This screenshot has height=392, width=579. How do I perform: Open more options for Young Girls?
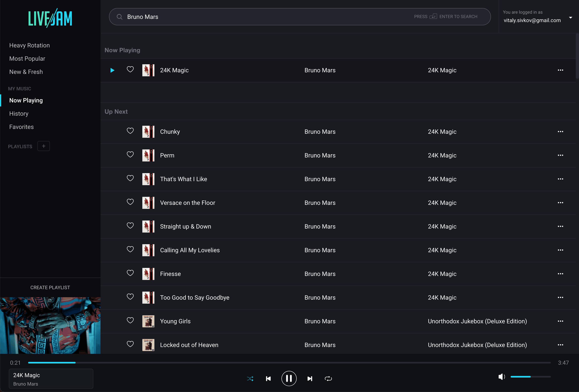(561, 321)
